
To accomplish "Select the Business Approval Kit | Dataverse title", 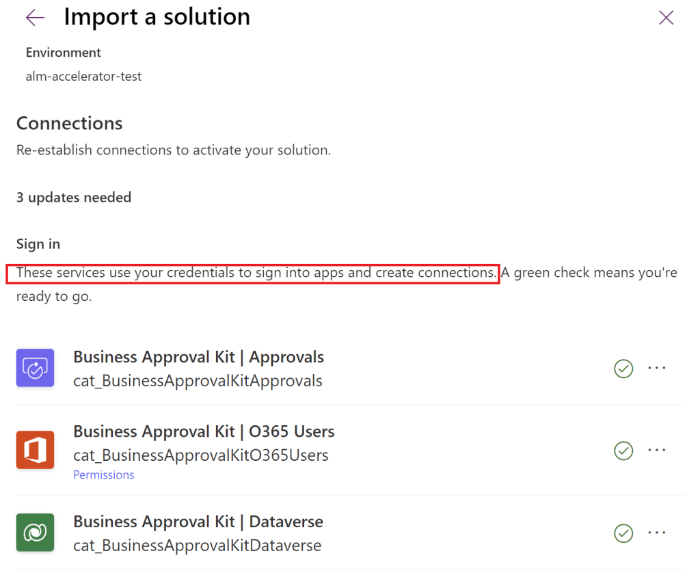I will tap(198, 522).
